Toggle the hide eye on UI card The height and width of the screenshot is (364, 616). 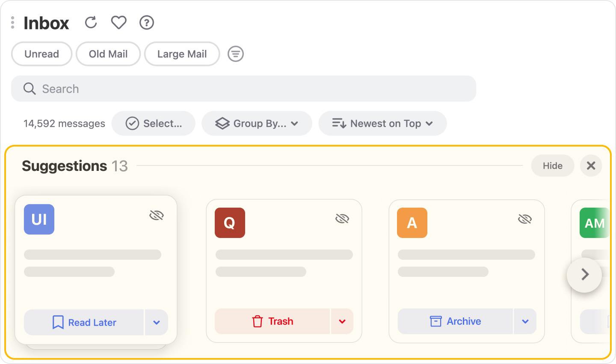[x=157, y=215]
